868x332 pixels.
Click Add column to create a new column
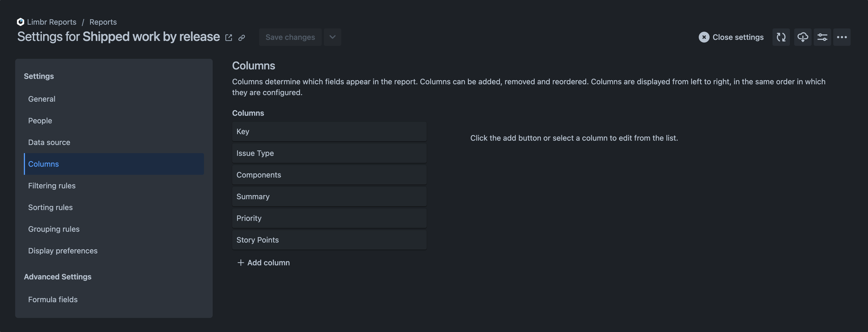[263, 262]
